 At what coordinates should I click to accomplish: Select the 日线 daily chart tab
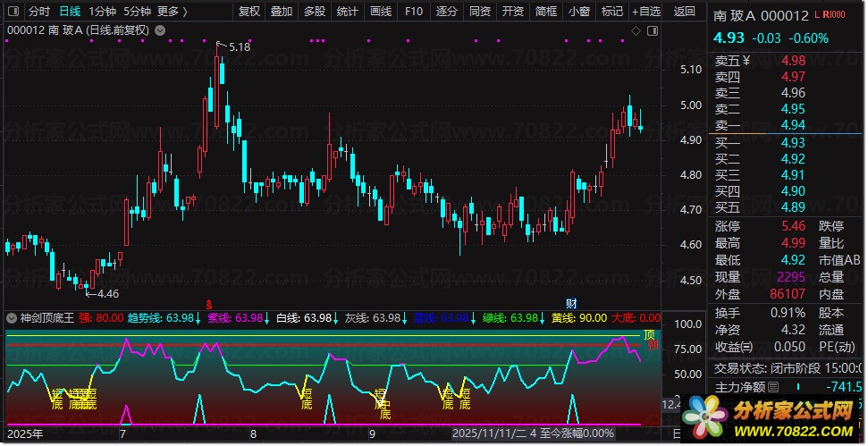coord(71,11)
